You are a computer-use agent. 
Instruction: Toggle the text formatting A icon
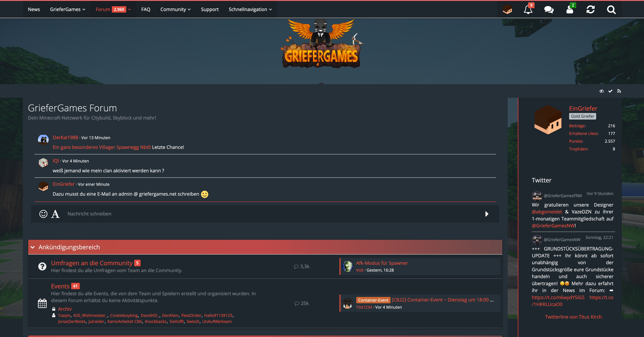55,214
